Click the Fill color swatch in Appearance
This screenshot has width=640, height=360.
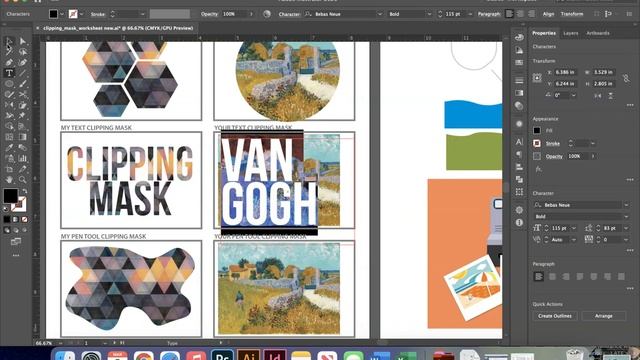pyautogui.click(x=537, y=131)
